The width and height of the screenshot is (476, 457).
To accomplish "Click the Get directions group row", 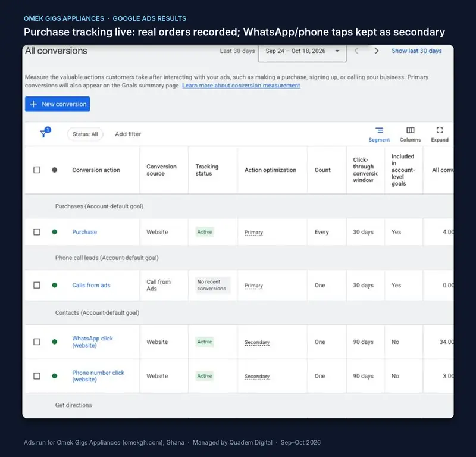I will click(239, 405).
